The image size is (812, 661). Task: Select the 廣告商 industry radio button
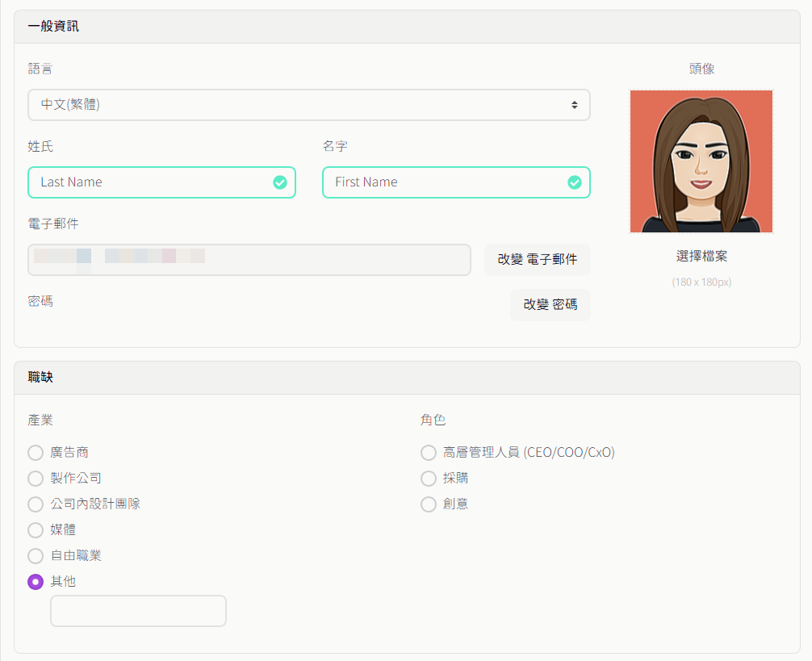(36, 453)
